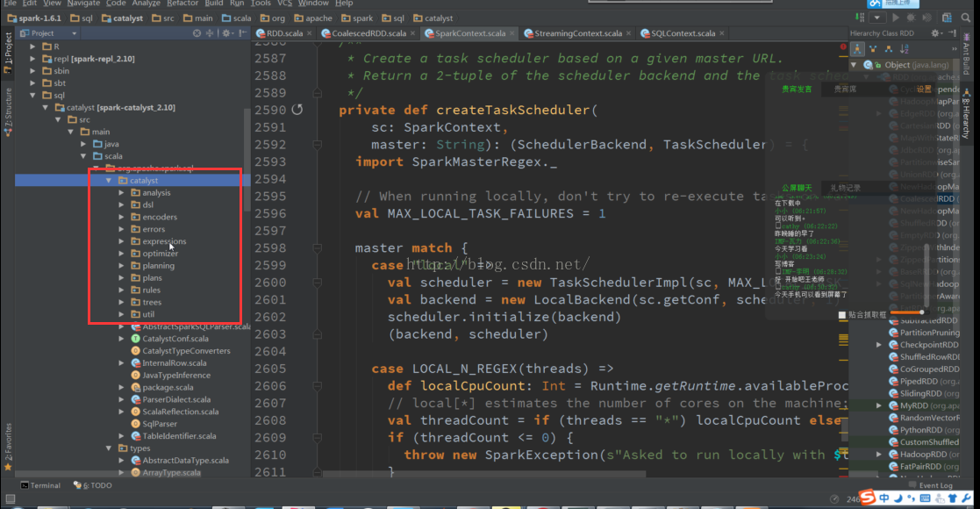Expand the java folder
This screenshot has width=980, height=509.
tap(83, 144)
